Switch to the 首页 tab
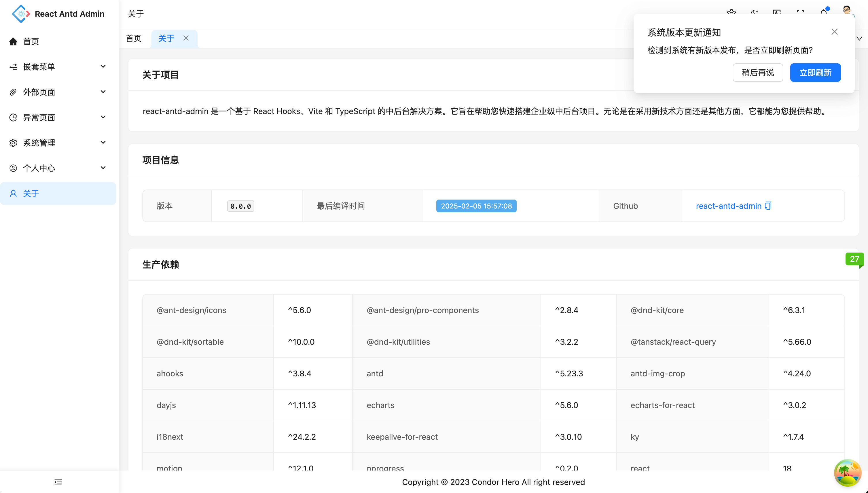 pos(134,38)
